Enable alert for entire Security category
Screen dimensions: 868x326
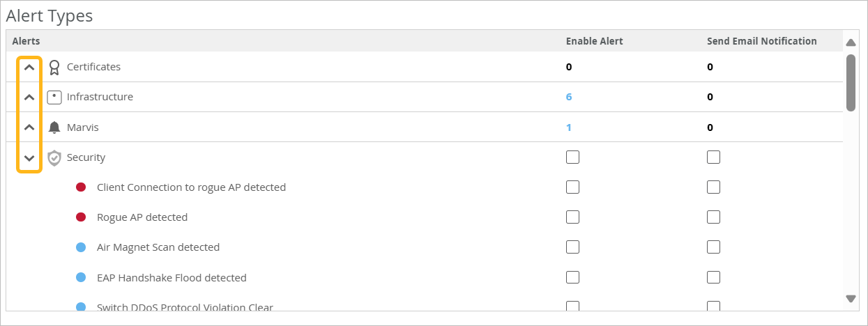coord(572,157)
